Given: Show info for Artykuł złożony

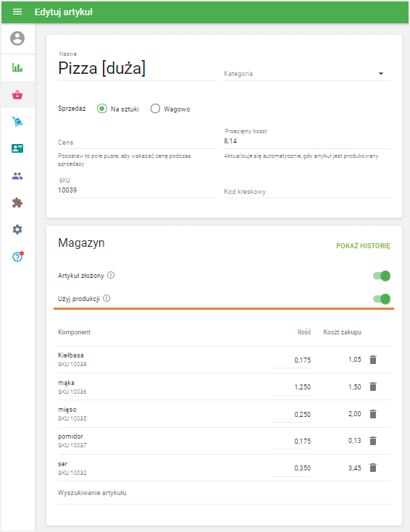Looking at the screenshot, I should 111,275.
